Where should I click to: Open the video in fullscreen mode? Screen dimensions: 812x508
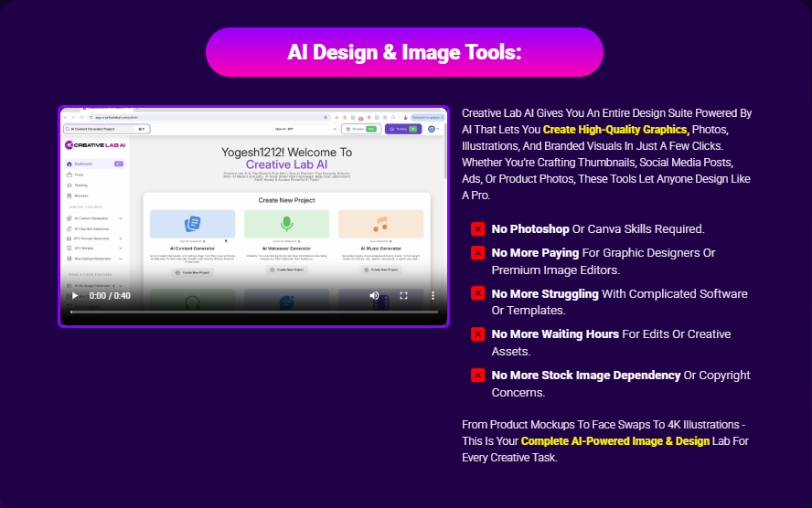tap(403, 295)
